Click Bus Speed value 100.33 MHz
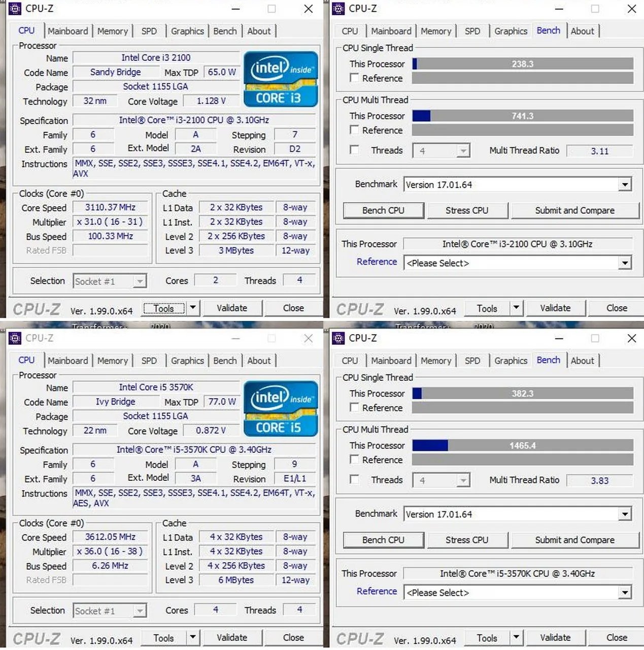Image resolution: width=644 pixels, height=650 pixels. [x=110, y=236]
